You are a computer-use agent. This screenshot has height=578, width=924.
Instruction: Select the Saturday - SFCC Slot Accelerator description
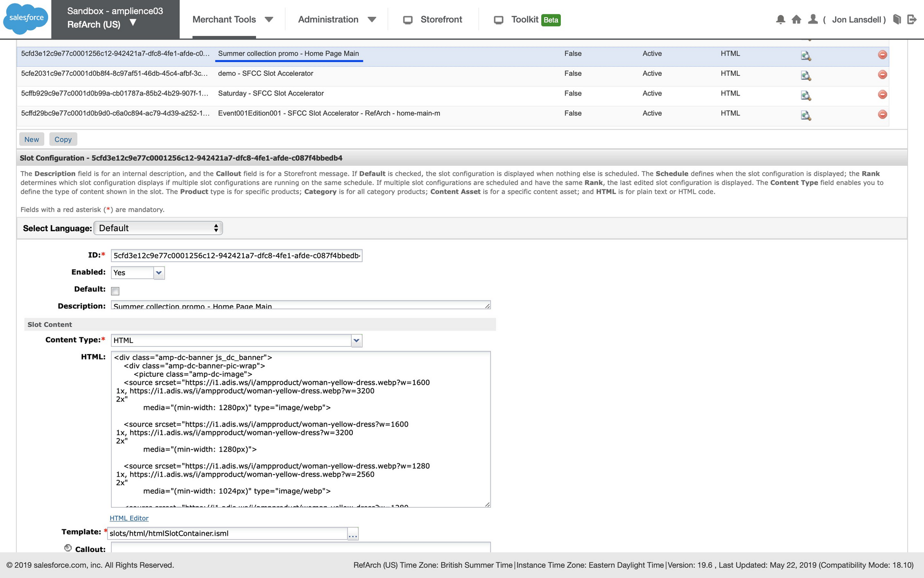[x=271, y=93]
